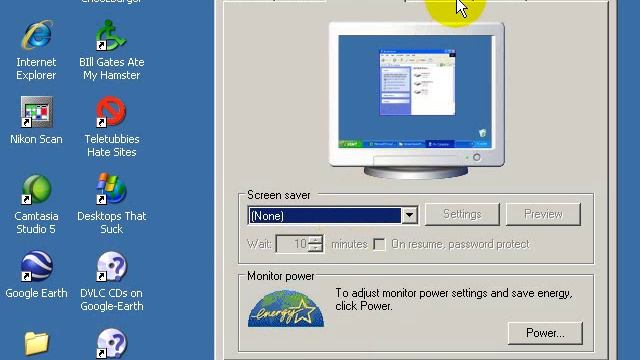The image size is (640, 360).
Task: Click the monitor preview thumbnail
Action: [x=416, y=100]
